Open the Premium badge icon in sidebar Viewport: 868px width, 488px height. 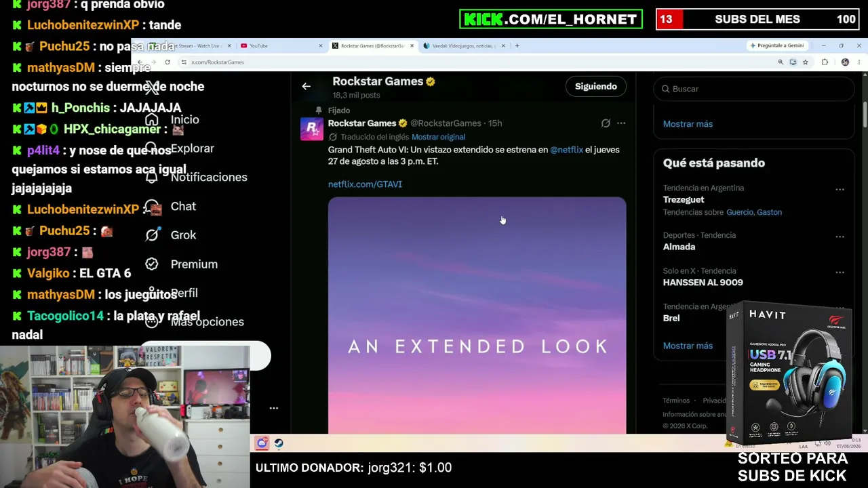point(152,264)
